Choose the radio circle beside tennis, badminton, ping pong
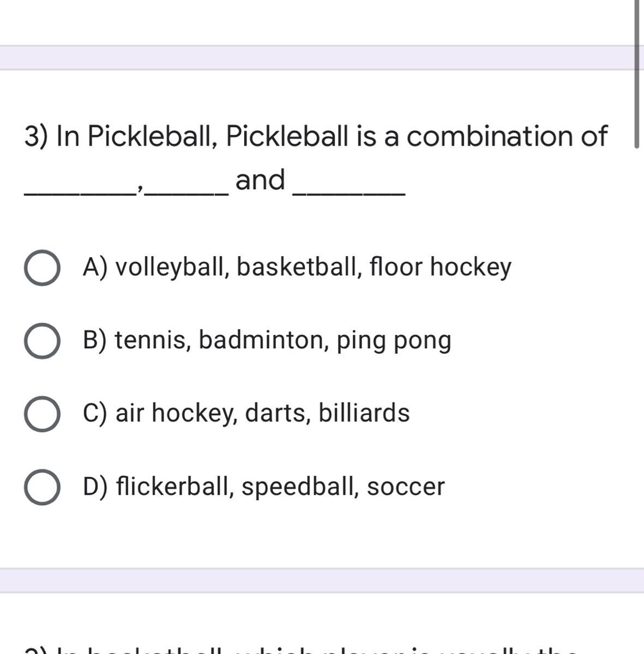This screenshot has width=644, height=654. pyautogui.click(x=42, y=341)
